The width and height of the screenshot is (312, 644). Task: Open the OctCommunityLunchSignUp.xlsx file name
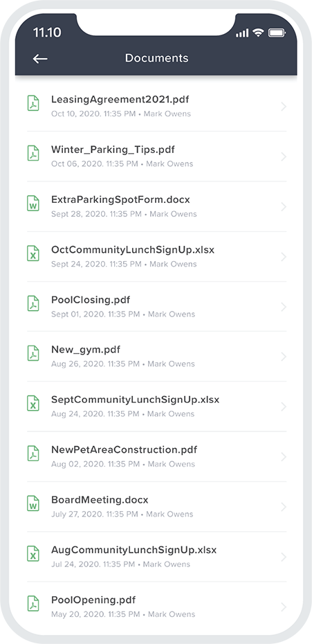[133, 250]
